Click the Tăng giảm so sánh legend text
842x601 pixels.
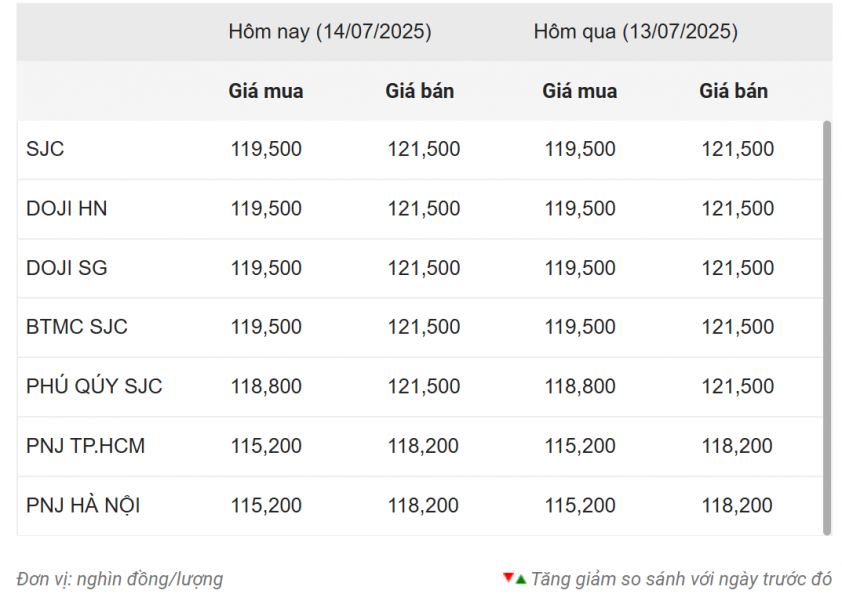click(x=681, y=579)
